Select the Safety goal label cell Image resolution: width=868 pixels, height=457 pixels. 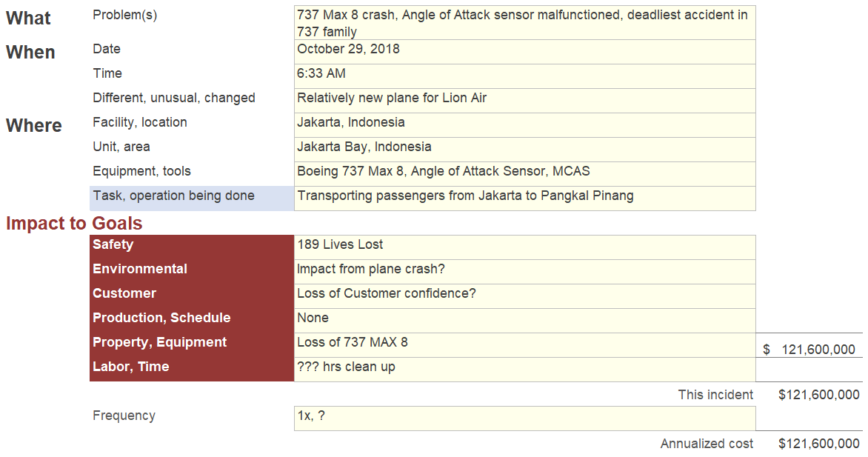[191, 245]
